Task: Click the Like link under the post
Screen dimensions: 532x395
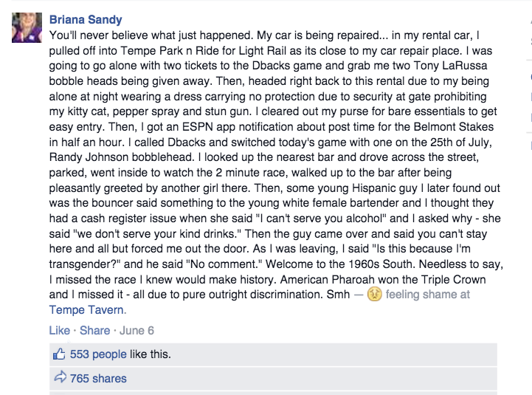Action: pos(59,330)
